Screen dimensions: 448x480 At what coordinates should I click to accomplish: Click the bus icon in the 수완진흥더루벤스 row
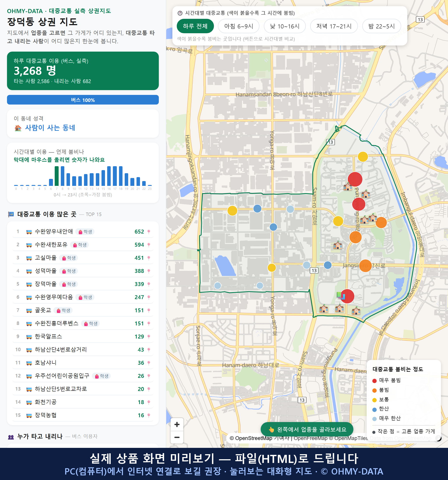coord(29,324)
